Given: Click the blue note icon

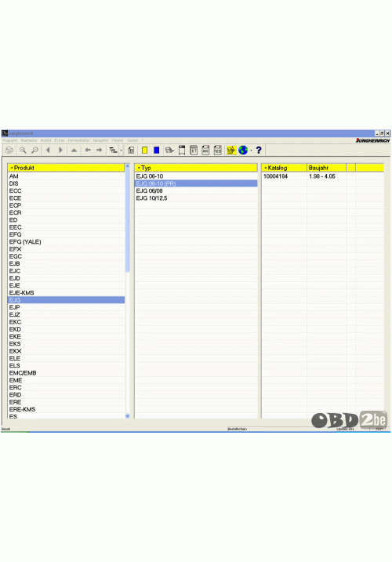Looking at the screenshot, I should coord(156,150).
